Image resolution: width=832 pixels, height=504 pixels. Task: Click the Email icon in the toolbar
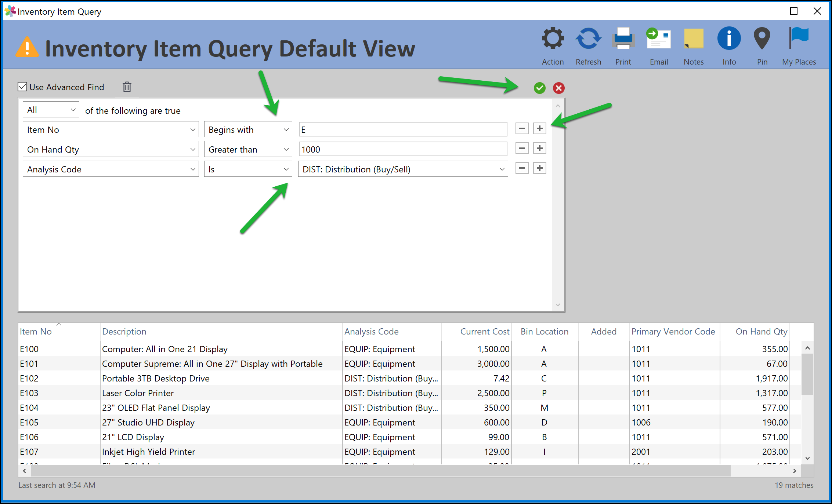click(658, 38)
